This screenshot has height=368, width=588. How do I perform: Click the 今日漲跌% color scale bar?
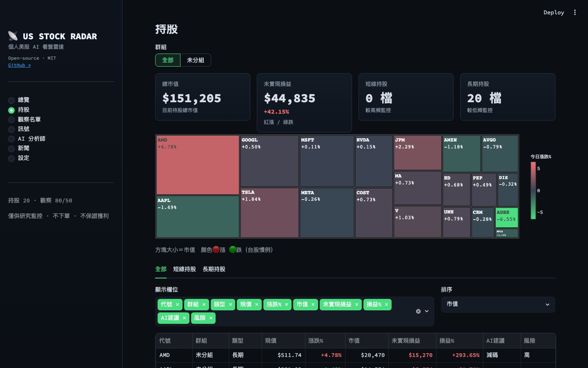(533, 191)
